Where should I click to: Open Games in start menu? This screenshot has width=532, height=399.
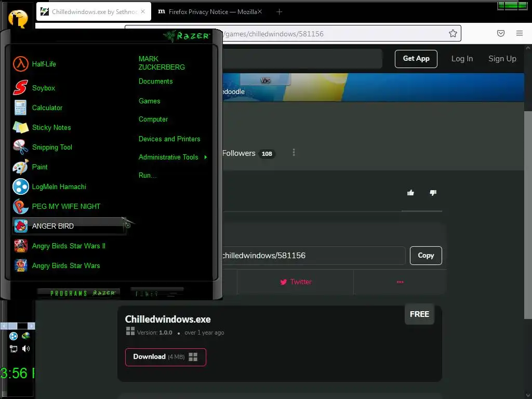point(149,101)
